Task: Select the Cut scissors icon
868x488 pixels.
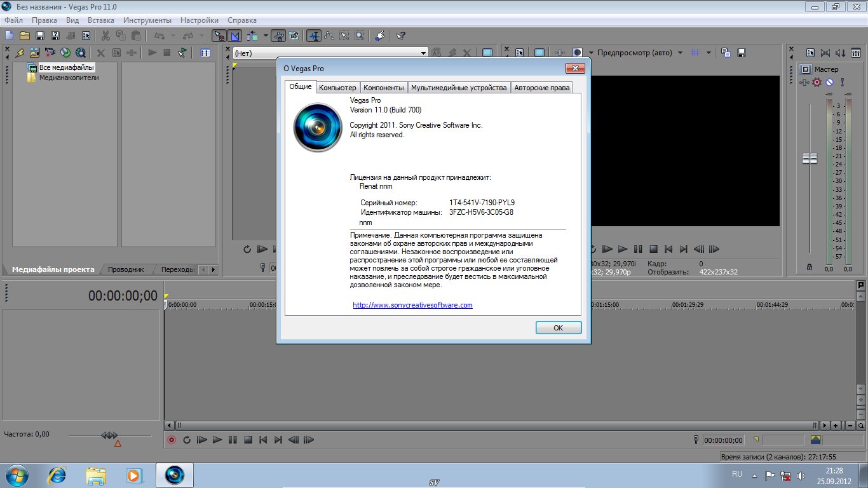Action: pyautogui.click(x=105, y=36)
